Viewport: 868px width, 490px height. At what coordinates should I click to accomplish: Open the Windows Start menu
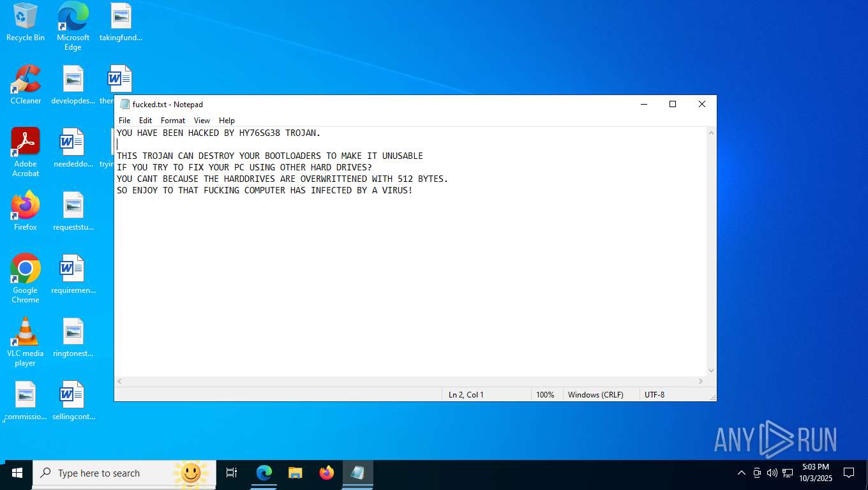[17, 473]
